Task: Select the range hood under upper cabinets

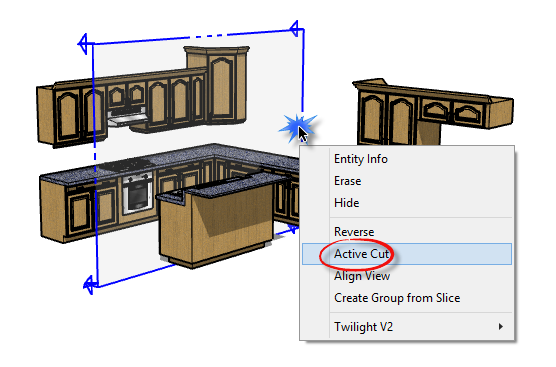Action: 127,118
